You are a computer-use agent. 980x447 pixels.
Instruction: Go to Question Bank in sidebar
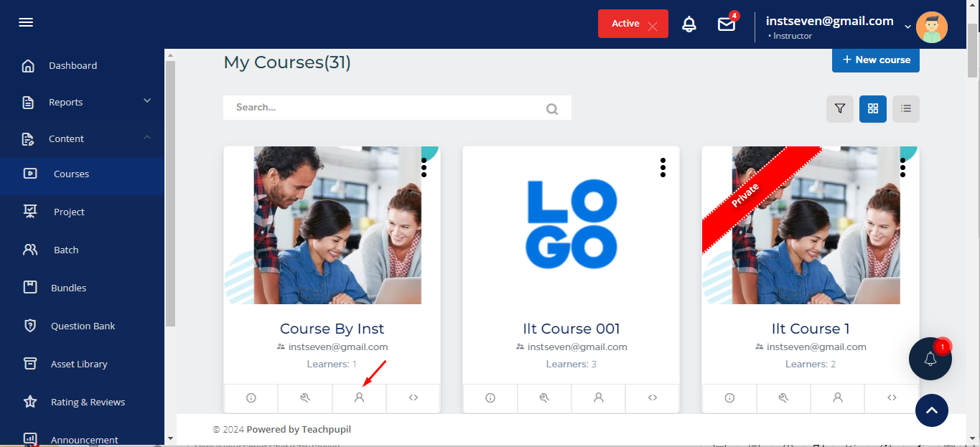[x=83, y=326]
